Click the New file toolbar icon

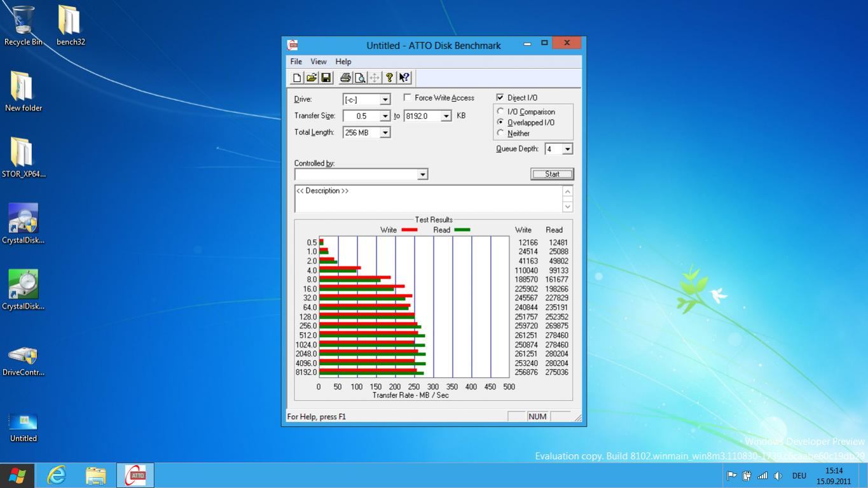(x=296, y=78)
